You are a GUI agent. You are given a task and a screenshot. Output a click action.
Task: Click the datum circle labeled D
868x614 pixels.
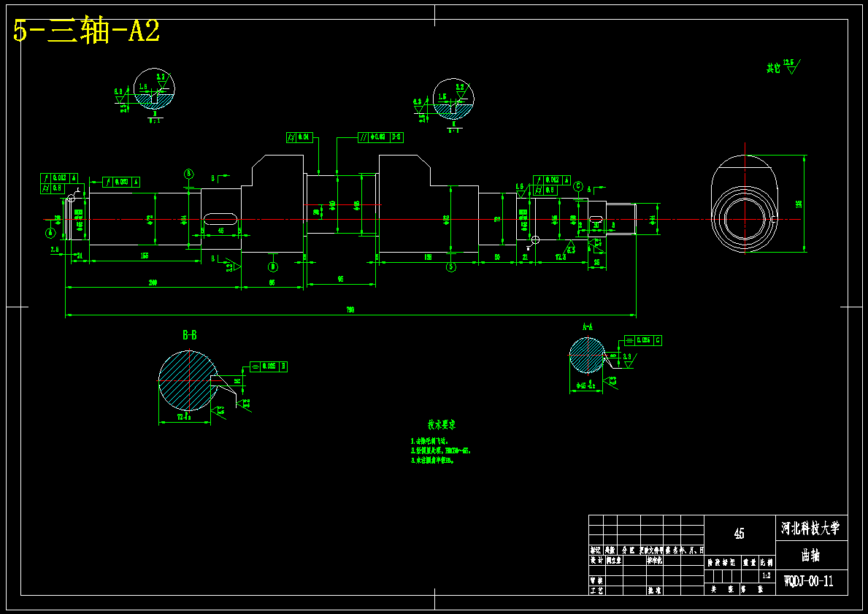pos(273,267)
